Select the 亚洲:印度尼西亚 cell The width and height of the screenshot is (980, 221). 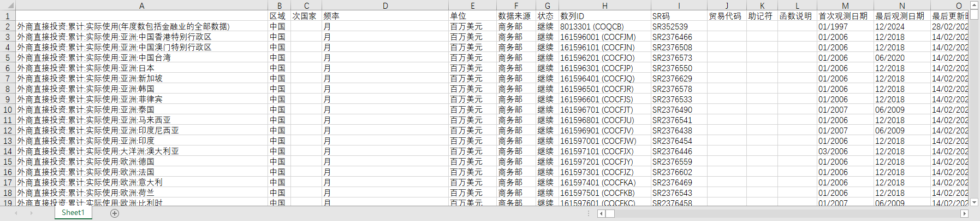coord(142,130)
